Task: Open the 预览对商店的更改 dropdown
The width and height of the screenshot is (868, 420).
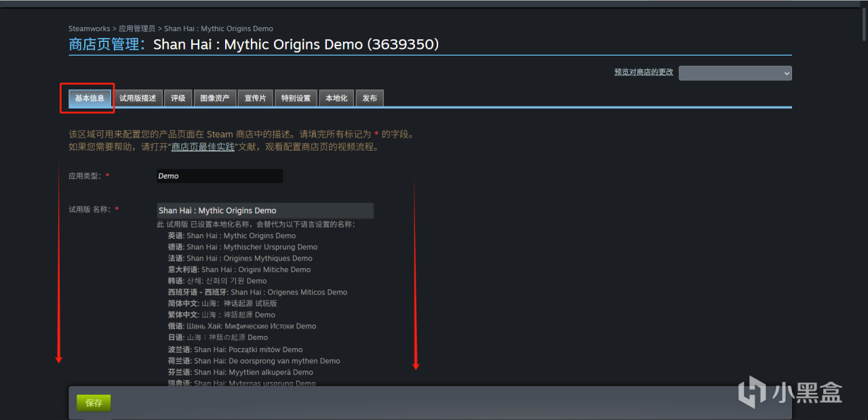Action: [735, 73]
